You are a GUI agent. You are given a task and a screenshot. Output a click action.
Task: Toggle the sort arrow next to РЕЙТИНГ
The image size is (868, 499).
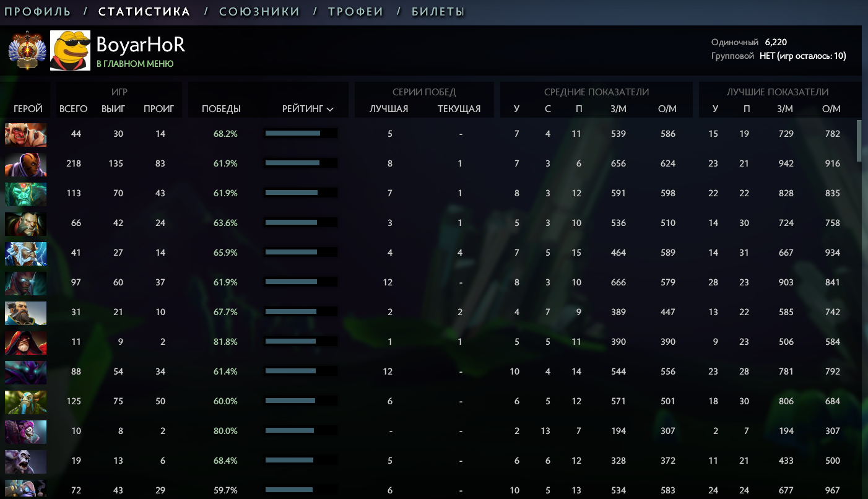[x=330, y=110]
